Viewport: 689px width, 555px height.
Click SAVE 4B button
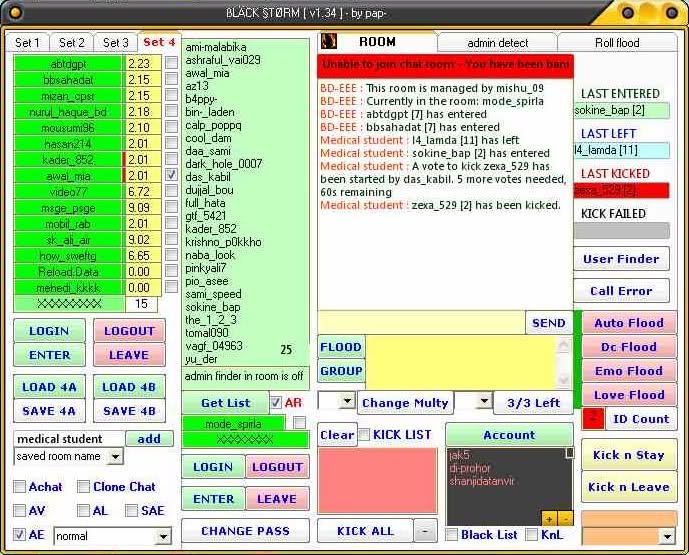tap(129, 411)
